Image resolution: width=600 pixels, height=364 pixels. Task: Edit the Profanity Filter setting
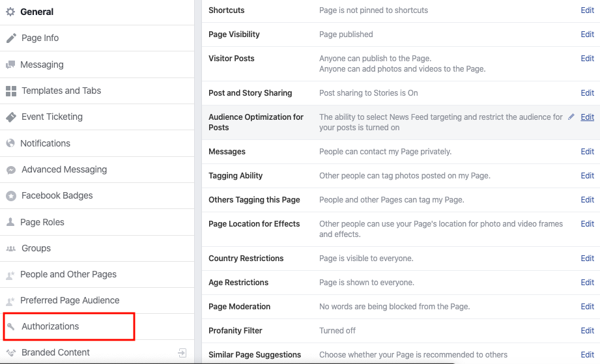[587, 331]
